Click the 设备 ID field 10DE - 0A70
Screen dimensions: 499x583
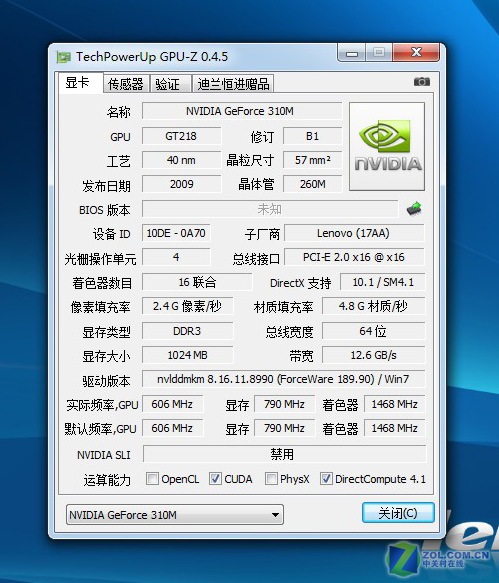[176, 233]
